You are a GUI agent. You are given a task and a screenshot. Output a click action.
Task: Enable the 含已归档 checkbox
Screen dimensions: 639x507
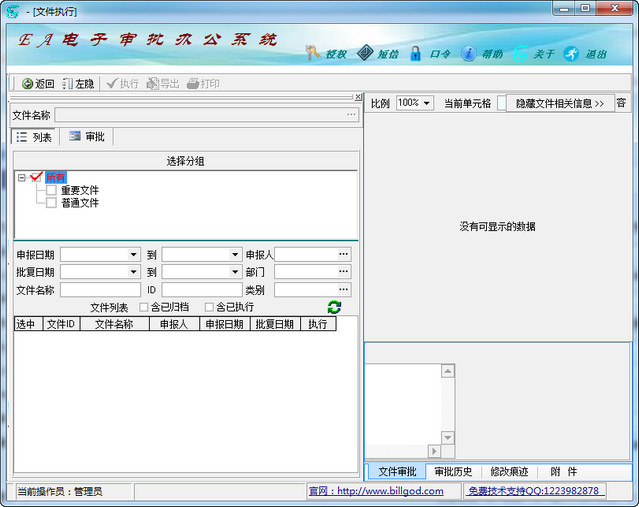(x=144, y=307)
